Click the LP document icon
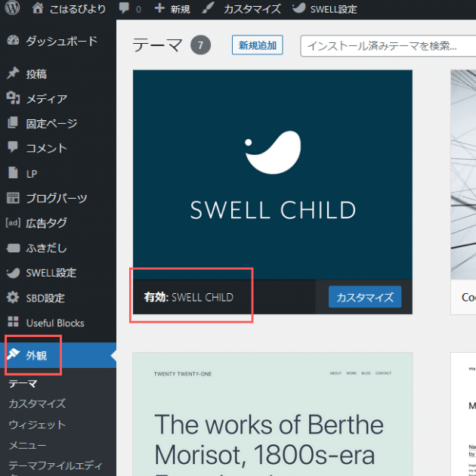Screen dimensions: 476x476 point(13,172)
